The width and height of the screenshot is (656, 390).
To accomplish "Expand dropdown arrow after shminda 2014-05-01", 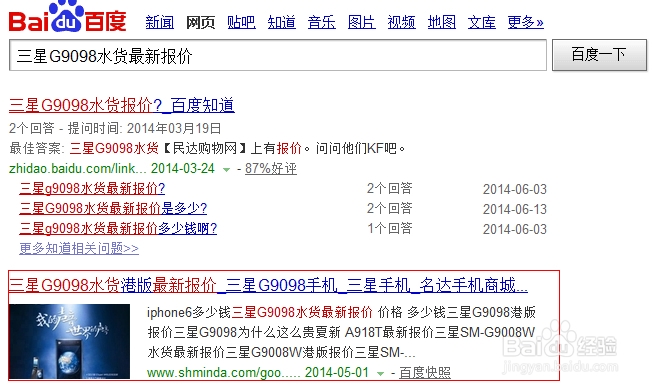I will tap(380, 373).
